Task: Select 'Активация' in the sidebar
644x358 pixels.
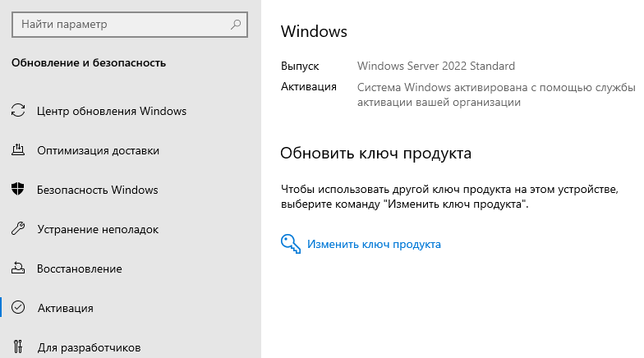Action: [x=66, y=309]
